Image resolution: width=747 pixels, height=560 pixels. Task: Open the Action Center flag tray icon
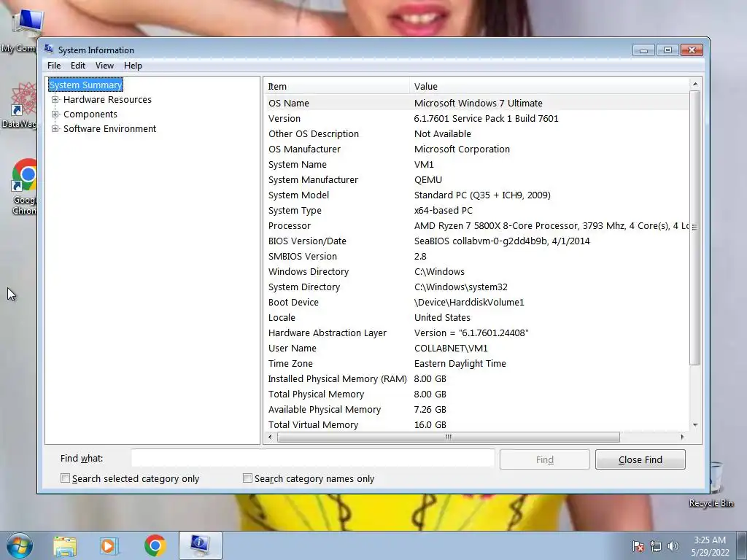tap(638, 546)
